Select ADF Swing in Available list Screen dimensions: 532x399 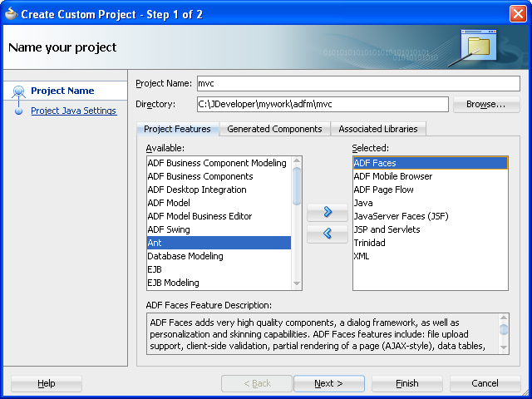pyautogui.click(x=219, y=229)
